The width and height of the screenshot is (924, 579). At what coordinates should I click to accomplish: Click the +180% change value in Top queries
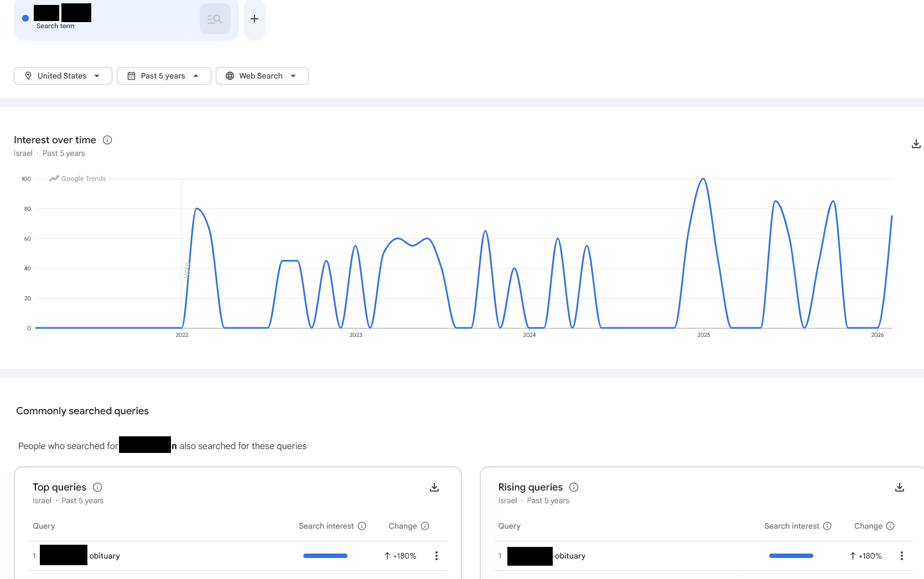(x=400, y=556)
